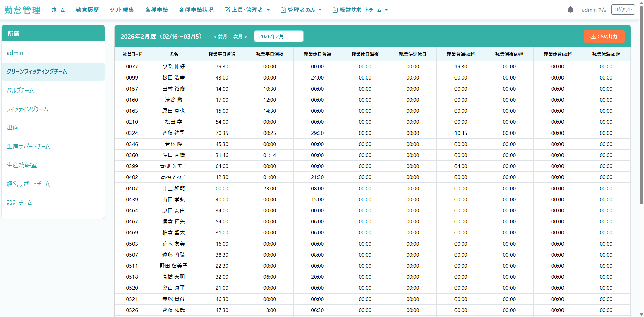
Task: Click the 残業休深60超 column header
Action: pos(606,54)
